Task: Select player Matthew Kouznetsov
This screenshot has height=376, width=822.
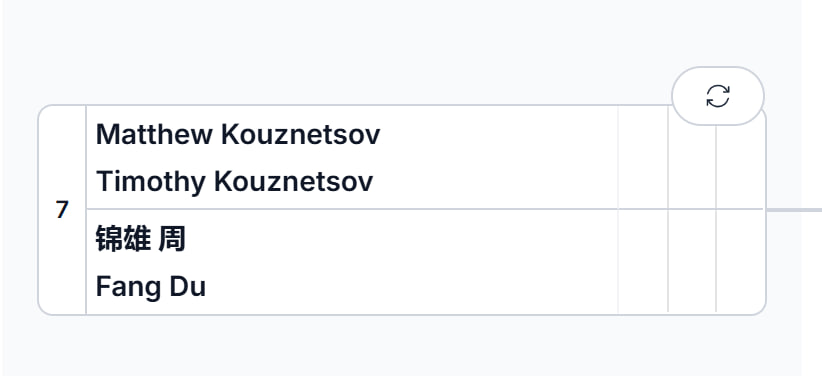Action: (x=237, y=135)
